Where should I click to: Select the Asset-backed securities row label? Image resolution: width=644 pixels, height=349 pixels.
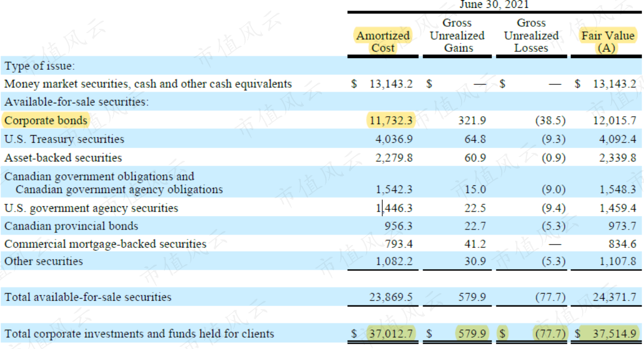click(x=63, y=157)
